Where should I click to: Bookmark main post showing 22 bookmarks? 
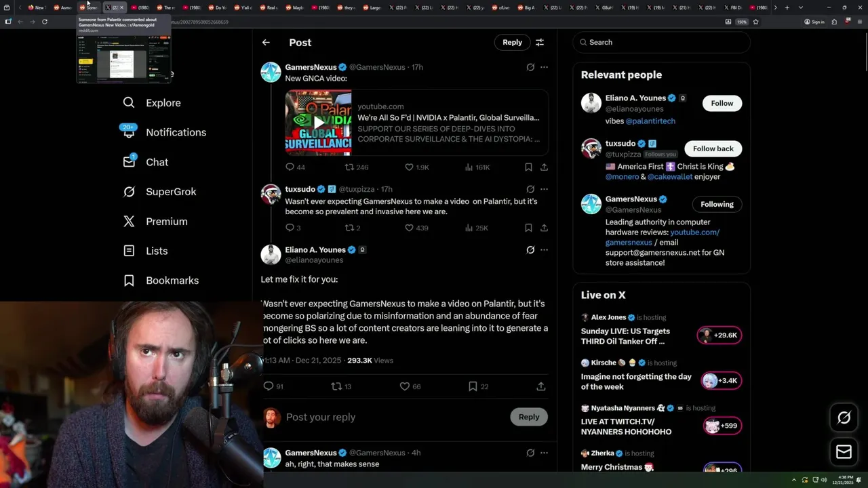pos(479,386)
